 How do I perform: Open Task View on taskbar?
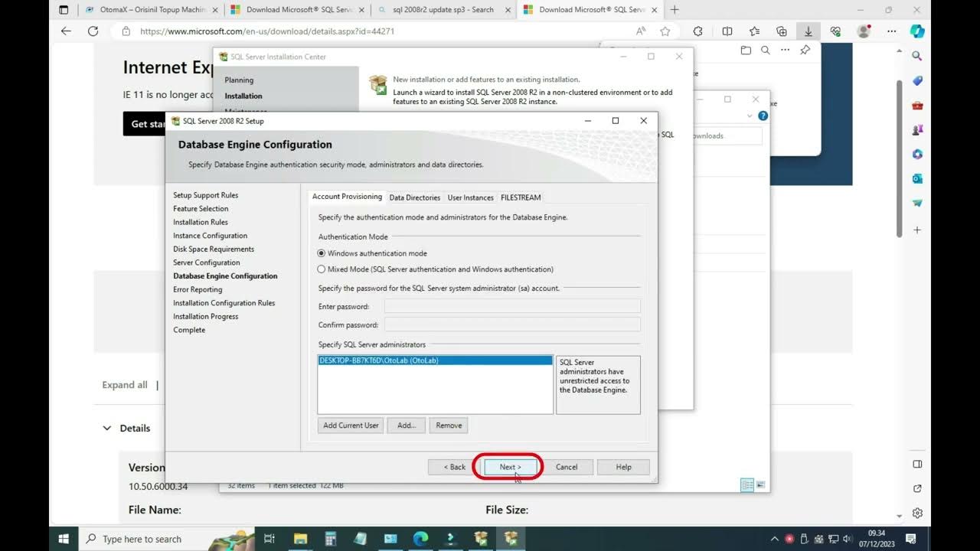(x=269, y=538)
